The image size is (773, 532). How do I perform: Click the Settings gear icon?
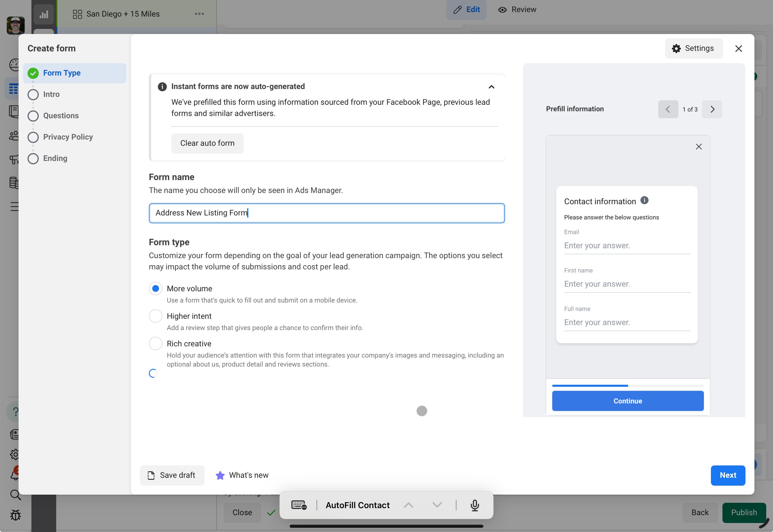tap(676, 49)
